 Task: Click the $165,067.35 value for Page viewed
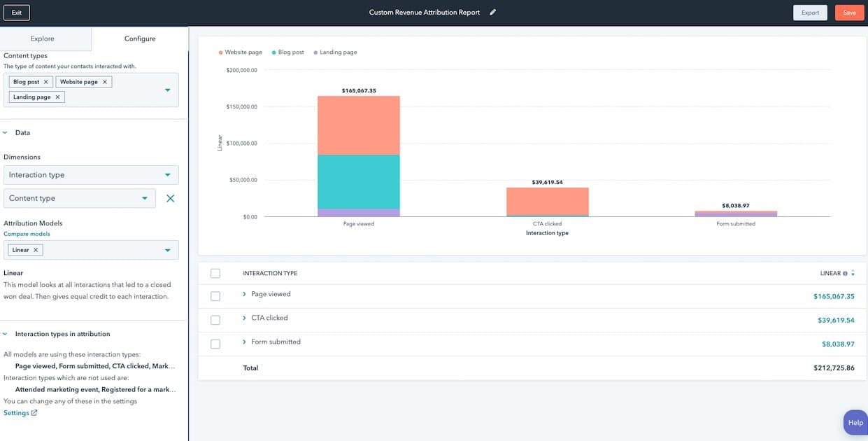[x=835, y=296]
